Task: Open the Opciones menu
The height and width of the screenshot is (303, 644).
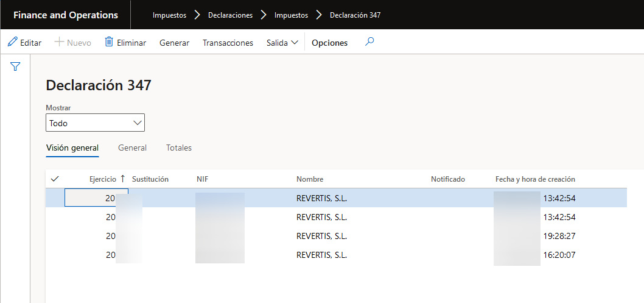Action: (329, 43)
